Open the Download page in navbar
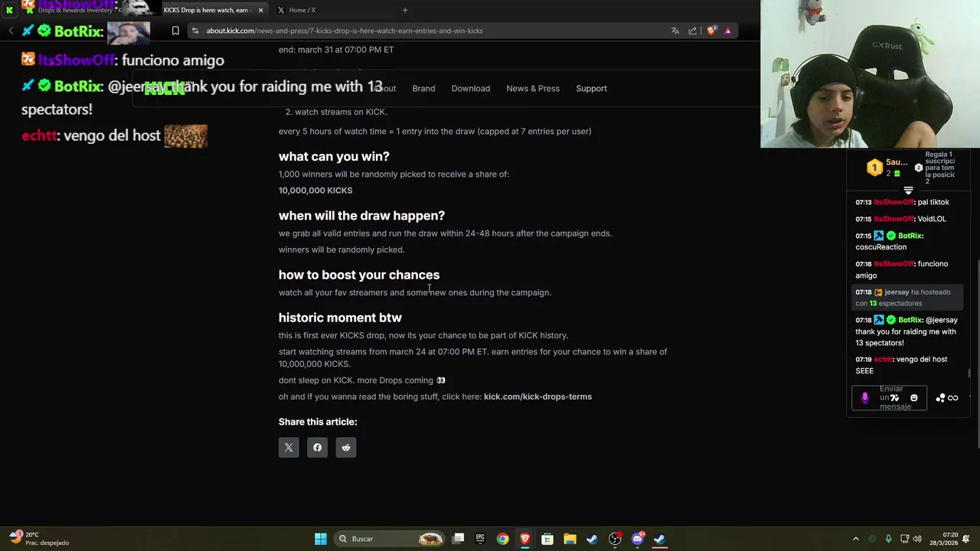This screenshot has height=551, width=980. [471, 88]
